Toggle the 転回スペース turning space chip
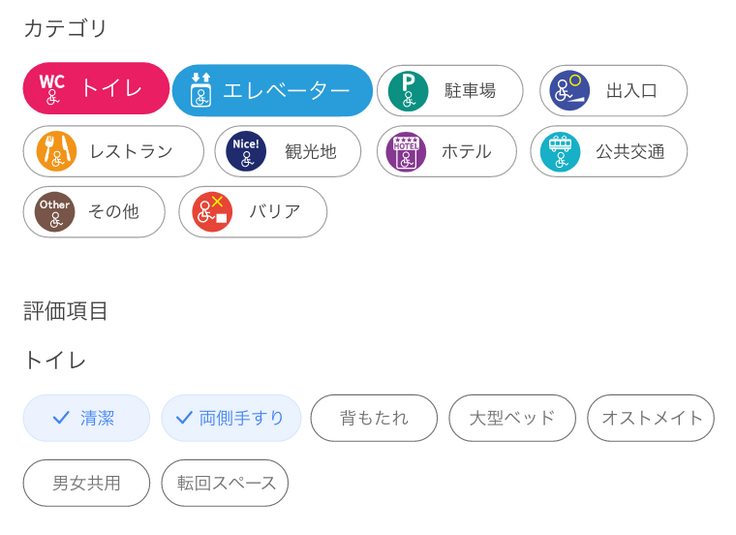The width and height of the screenshot is (736, 535). click(225, 483)
